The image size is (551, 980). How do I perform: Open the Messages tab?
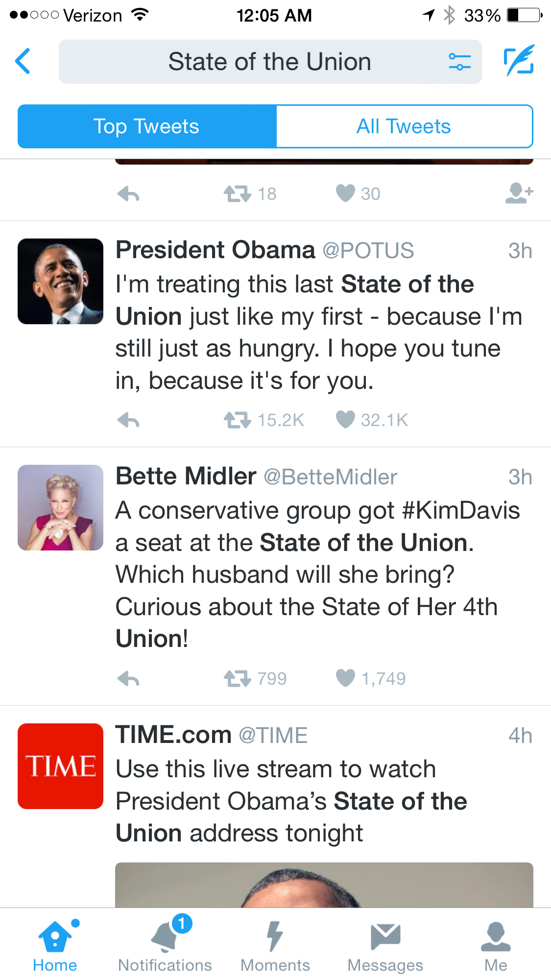tap(385, 944)
